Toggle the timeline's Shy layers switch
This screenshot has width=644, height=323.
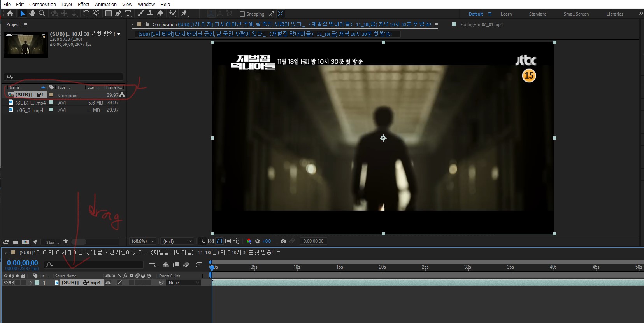[166, 265]
